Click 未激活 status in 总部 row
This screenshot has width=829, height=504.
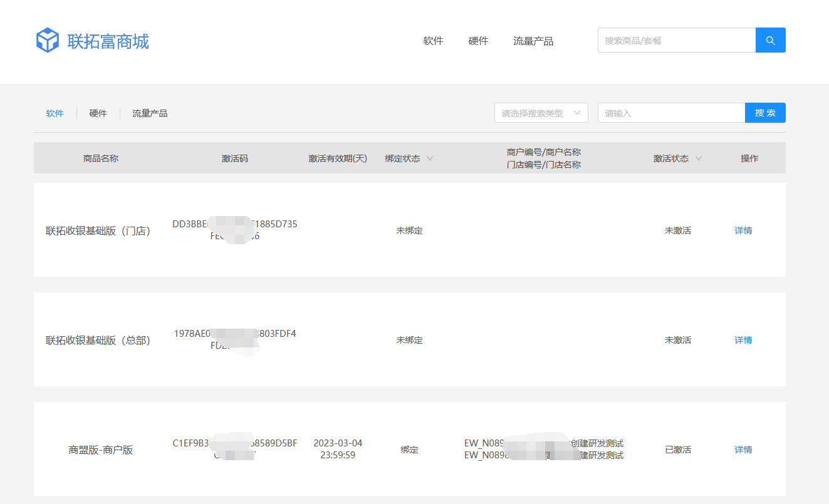tap(678, 340)
